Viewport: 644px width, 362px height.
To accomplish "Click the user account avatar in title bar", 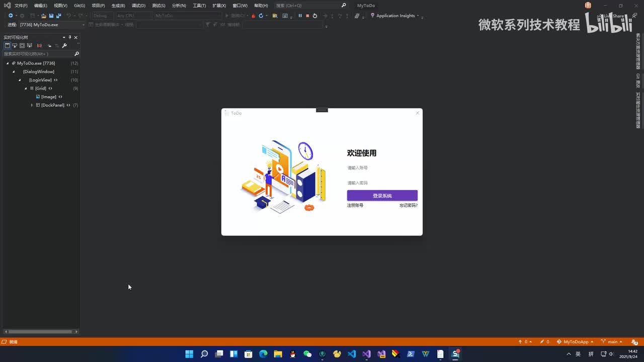I will pyautogui.click(x=588, y=5).
